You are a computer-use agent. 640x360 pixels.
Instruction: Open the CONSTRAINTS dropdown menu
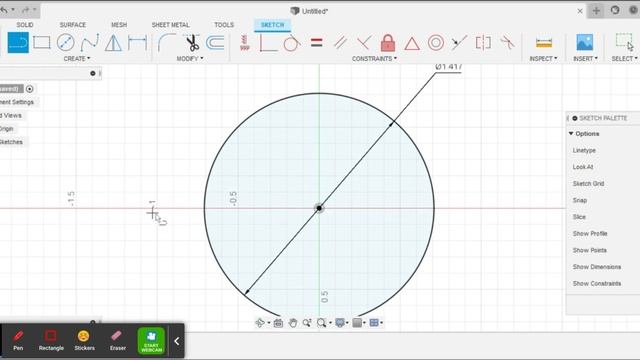pyautogui.click(x=374, y=59)
